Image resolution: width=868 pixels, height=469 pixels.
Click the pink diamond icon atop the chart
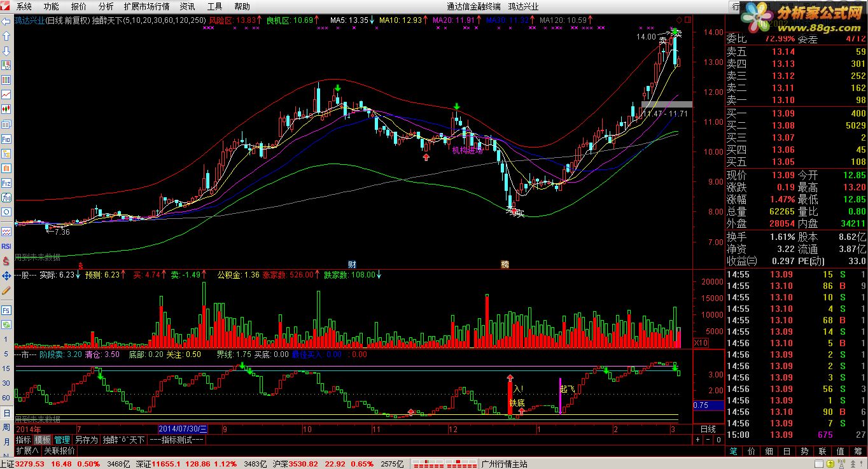click(x=679, y=20)
